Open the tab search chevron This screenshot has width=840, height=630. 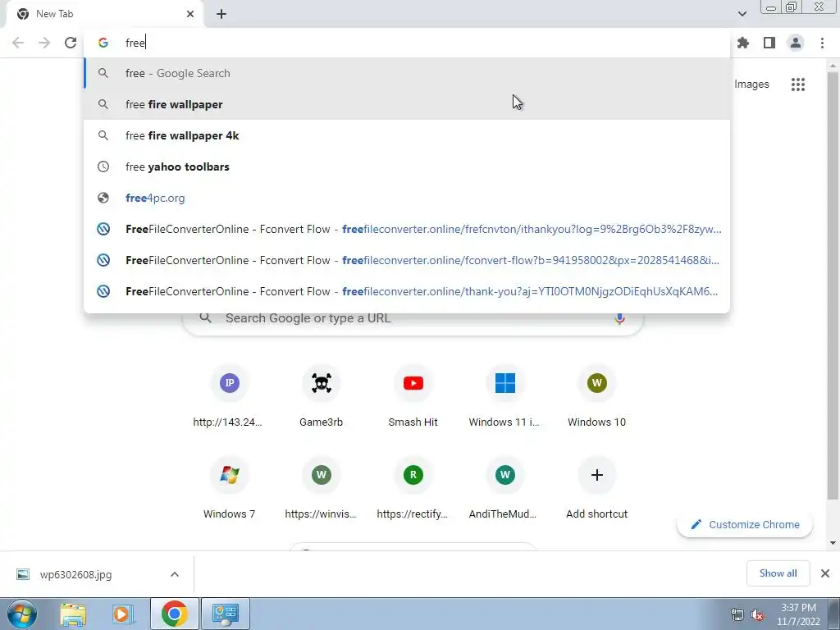coord(742,14)
